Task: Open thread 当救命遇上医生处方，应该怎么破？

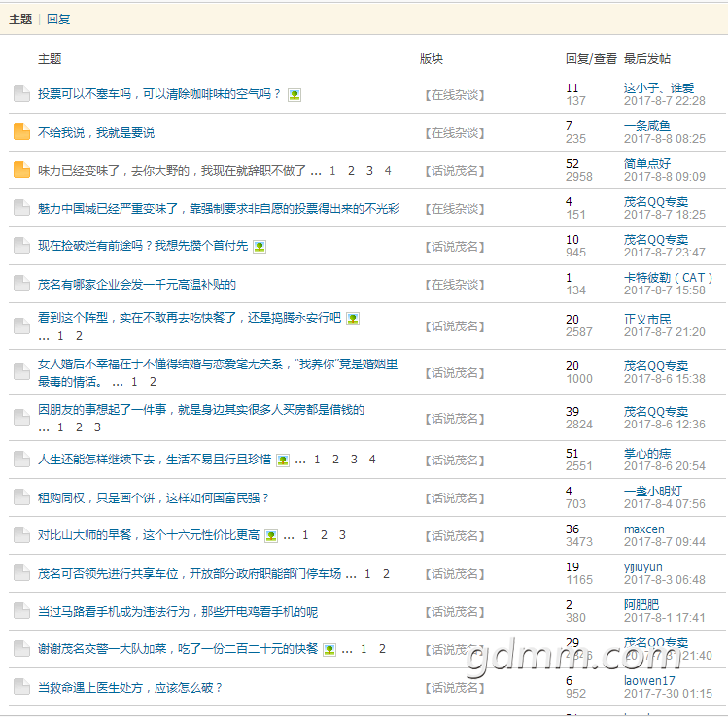Action: [130, 688]
